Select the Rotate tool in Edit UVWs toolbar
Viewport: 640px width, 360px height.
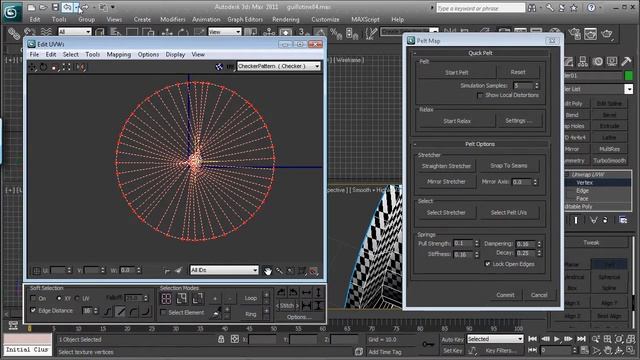pyautogui.click(x=43, y=67)
